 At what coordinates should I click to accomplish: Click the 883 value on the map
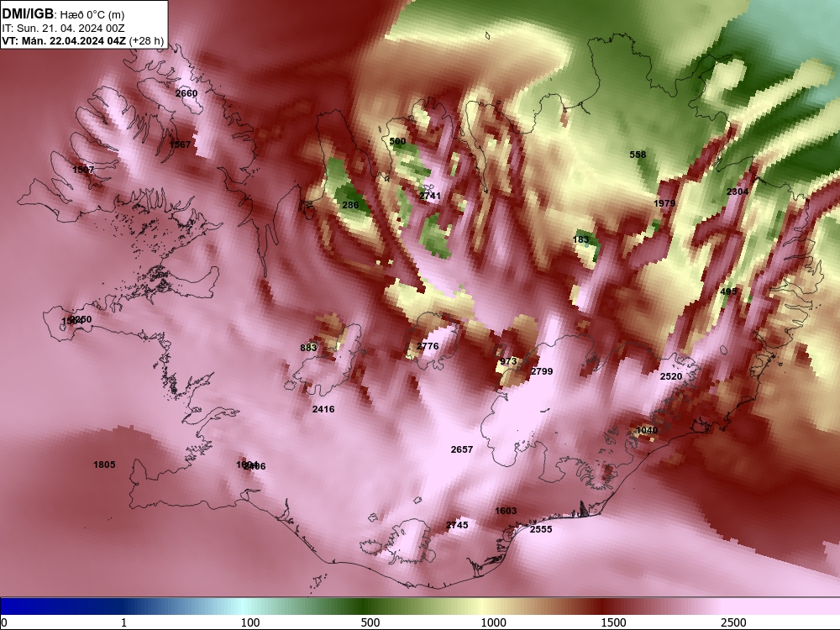tap(308, 348)
